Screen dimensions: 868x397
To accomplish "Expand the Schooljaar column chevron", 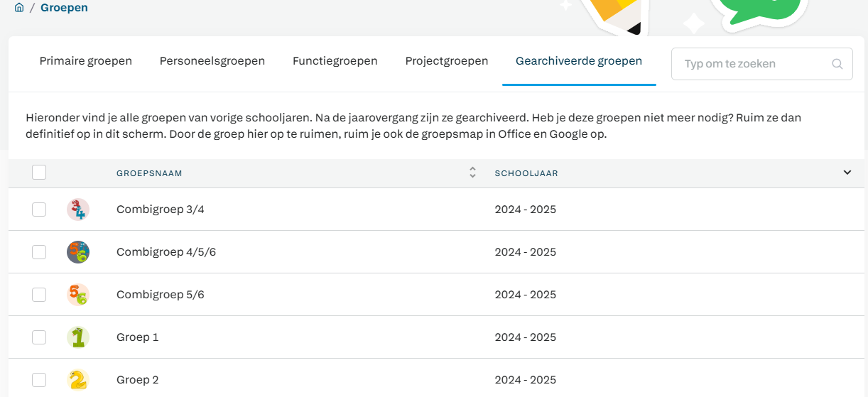I will click(x=847, y=173).
